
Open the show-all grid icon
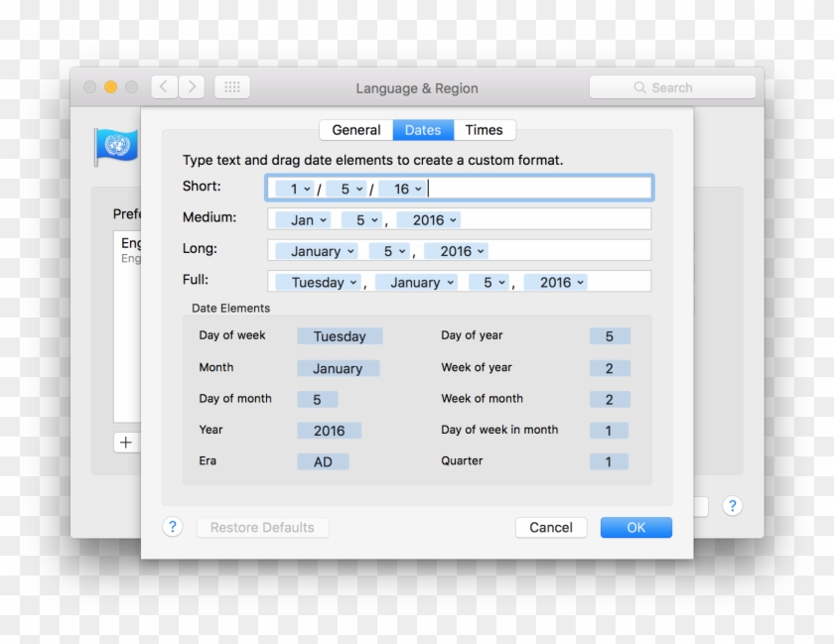coord(232,87)
